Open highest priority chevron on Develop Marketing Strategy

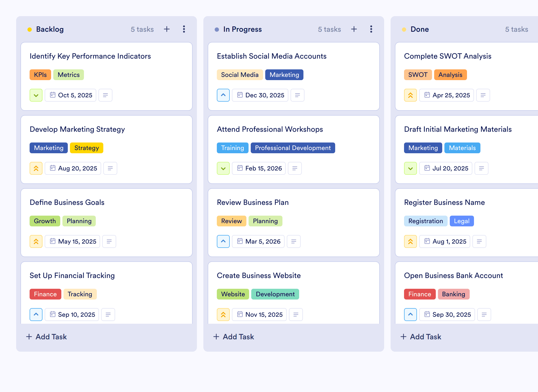coord(36,168)
